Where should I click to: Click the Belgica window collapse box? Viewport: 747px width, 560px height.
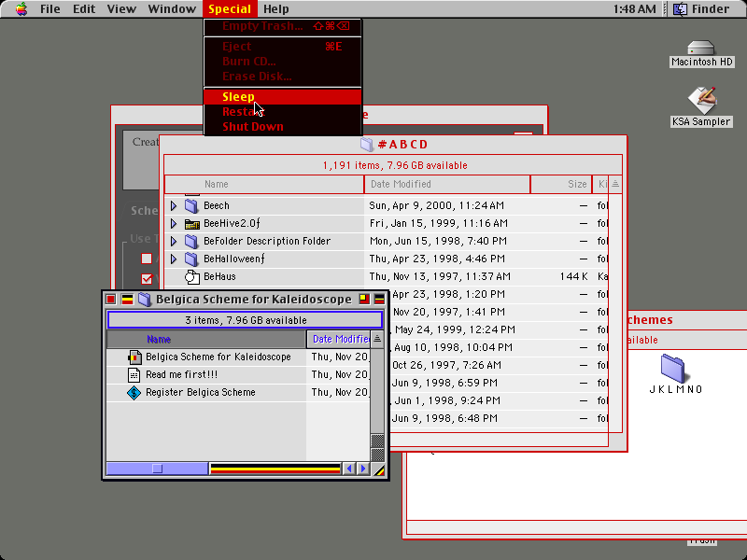coord(379,300)
